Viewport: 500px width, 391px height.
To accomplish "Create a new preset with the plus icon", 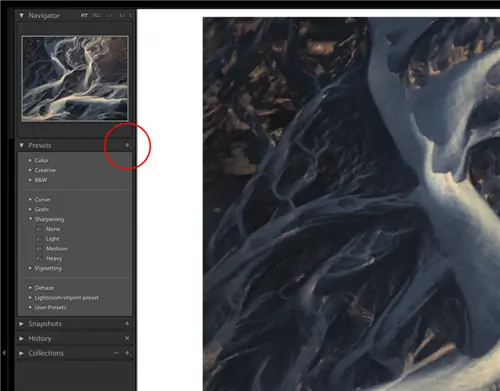I will 127,145.
